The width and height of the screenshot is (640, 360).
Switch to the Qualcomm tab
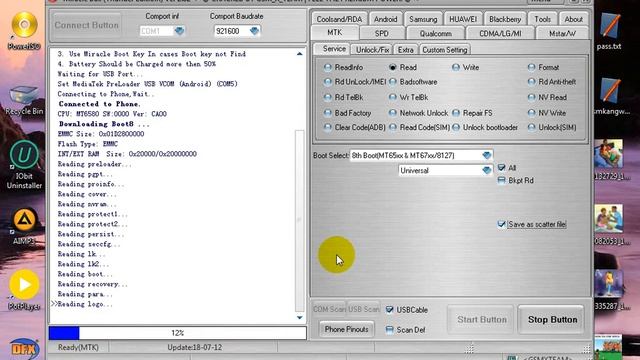pyautogui.click(x=435, y=33)
